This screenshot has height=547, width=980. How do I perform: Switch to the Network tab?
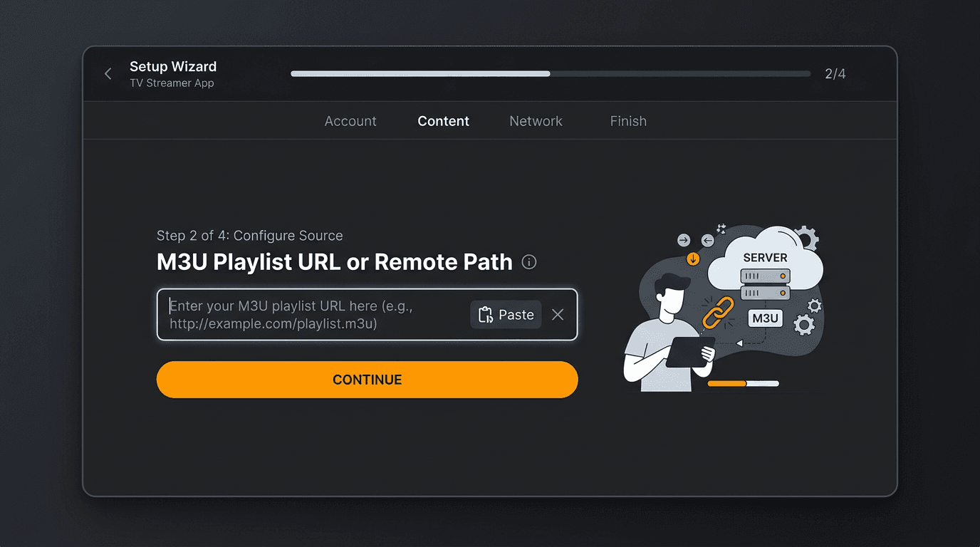coord(536,121)
